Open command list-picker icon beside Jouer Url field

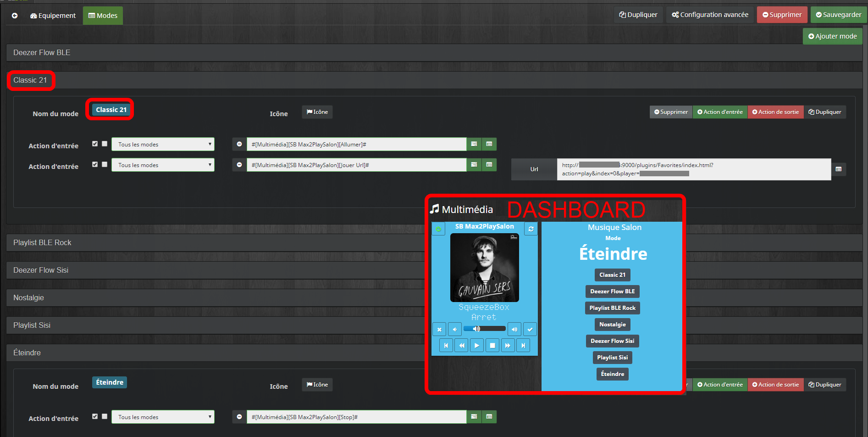489,165
